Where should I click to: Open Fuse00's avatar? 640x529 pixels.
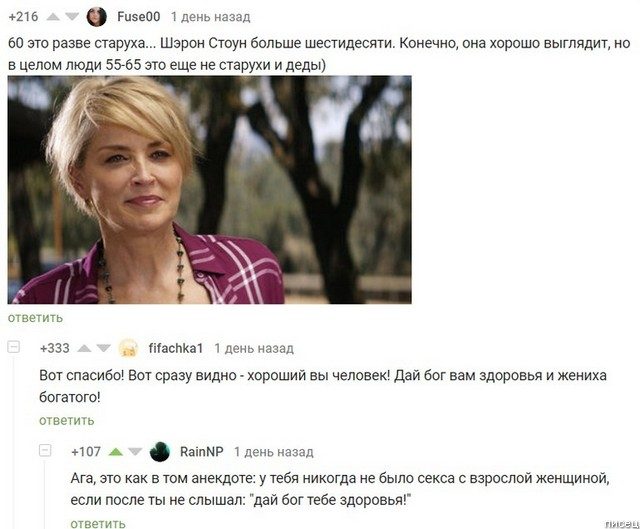(97, 17)
